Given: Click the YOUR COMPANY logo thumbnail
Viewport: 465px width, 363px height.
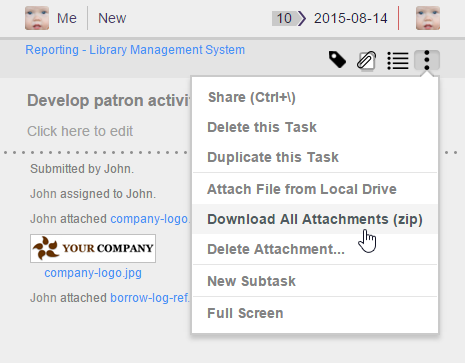Looking at the screenshot, I should (93, 248).
